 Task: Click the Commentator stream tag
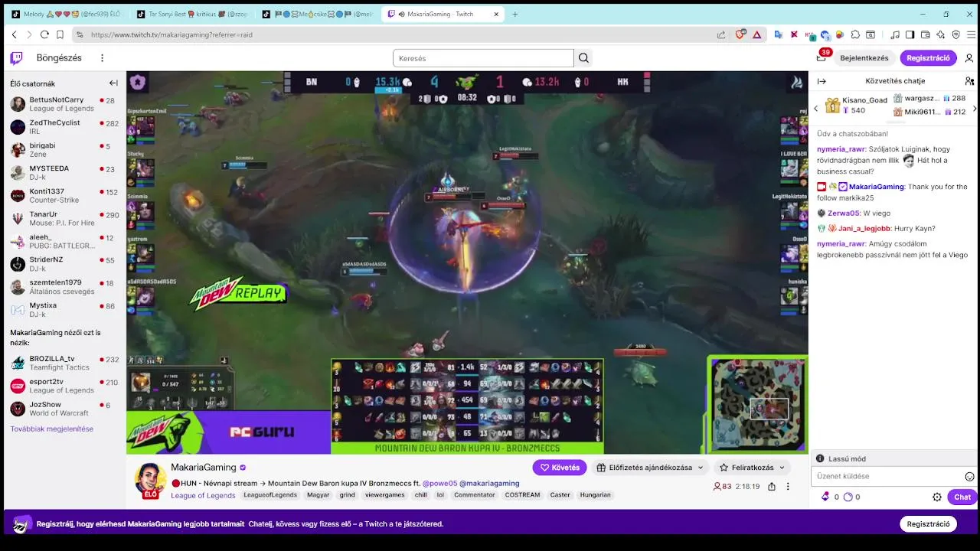475,495
